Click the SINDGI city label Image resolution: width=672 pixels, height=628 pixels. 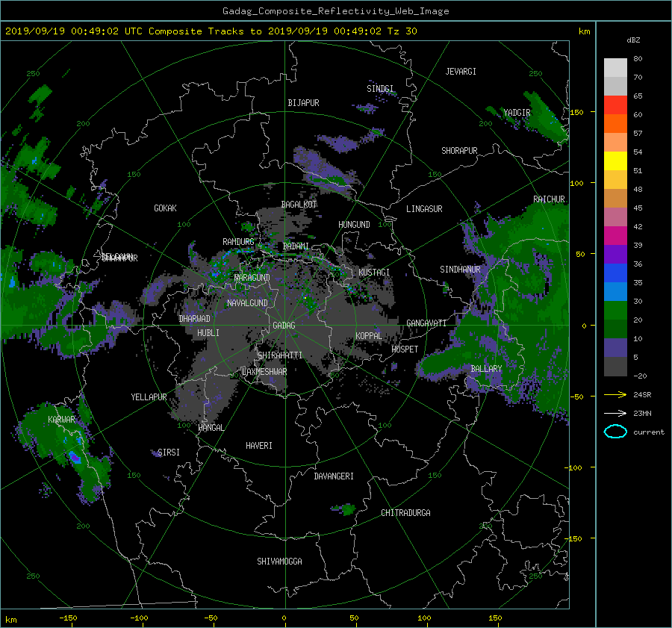[380, 89]
